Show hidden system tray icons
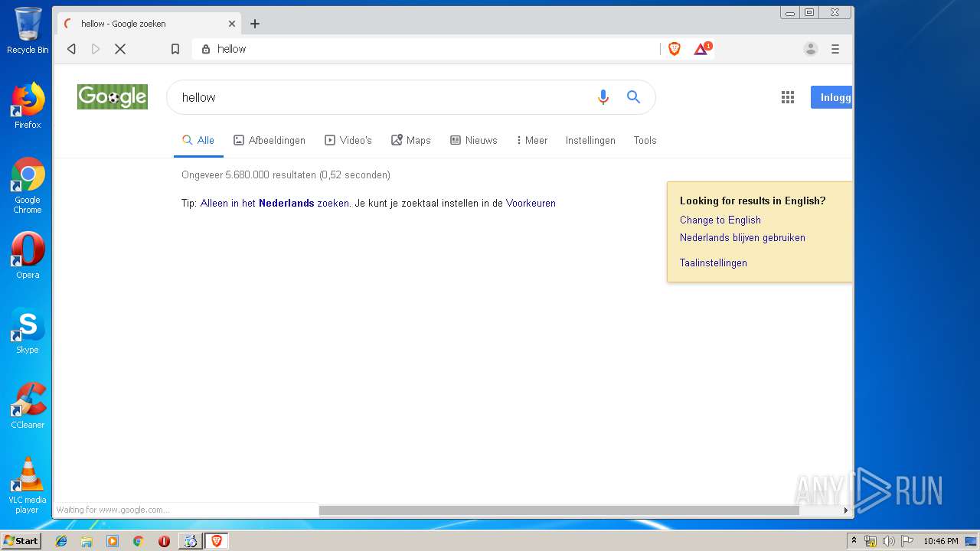The height and width of the screenshot is (551, 980). [854, 541]
